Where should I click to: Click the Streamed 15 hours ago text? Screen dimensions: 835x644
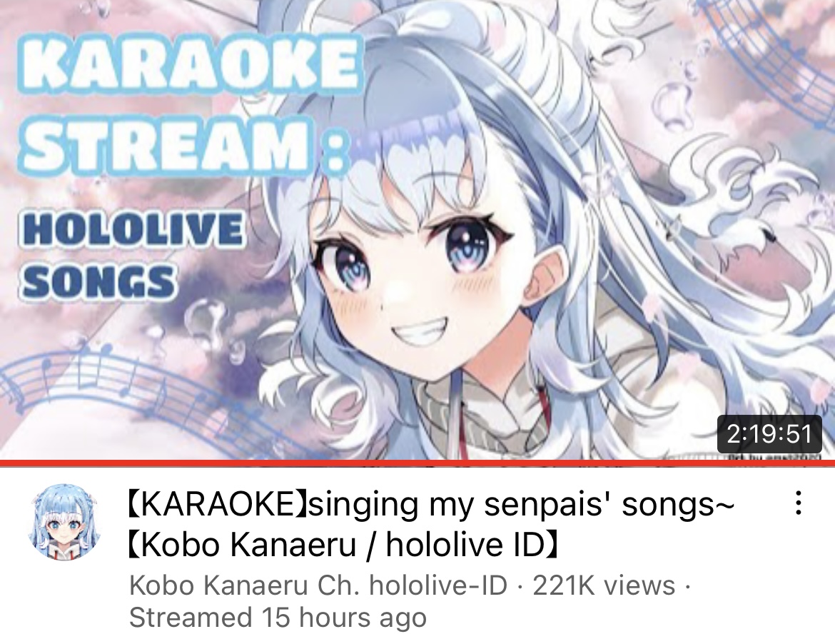[278, 618]
